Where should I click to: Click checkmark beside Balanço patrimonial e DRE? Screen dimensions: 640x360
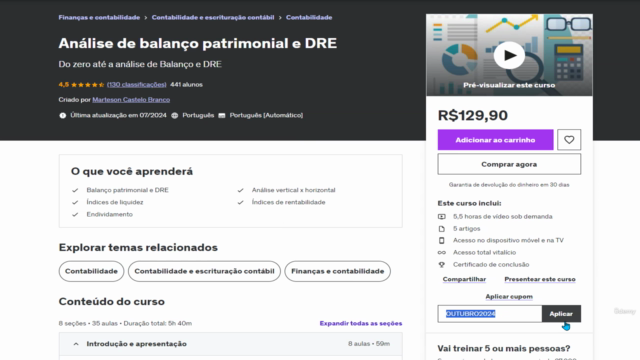(75, 190)
